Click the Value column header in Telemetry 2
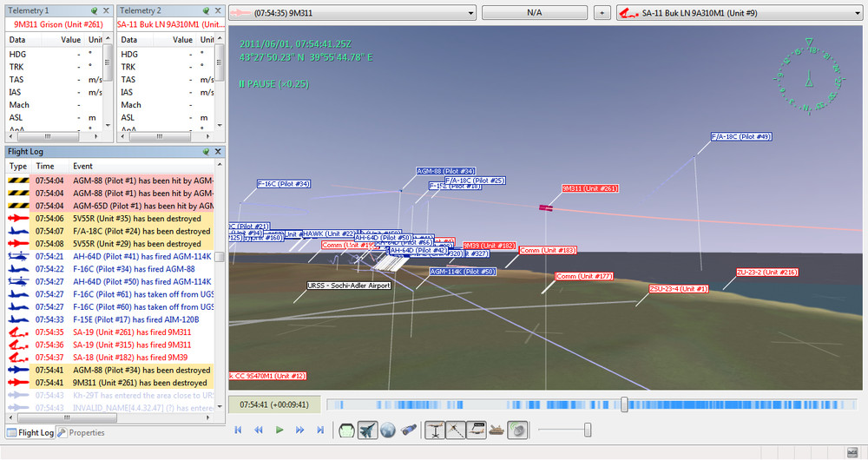The height and width of the screenshot is (460, 868). (x=176, y=40)
